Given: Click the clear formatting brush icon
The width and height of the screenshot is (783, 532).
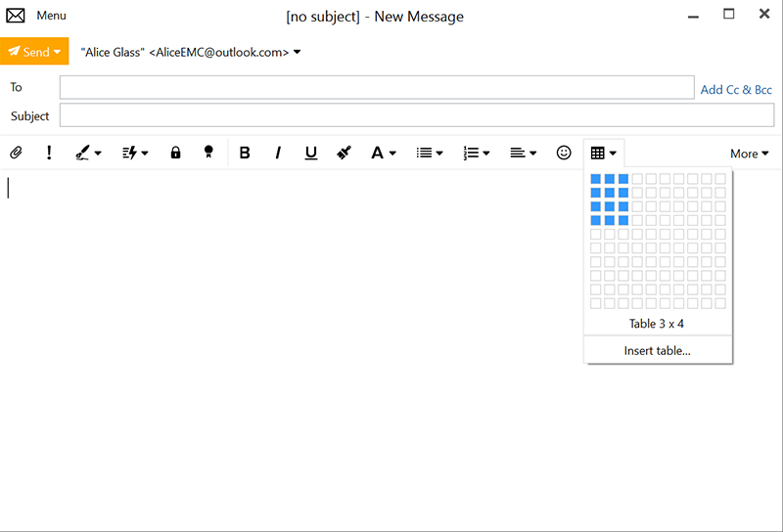Looking at the screenshot, I should click(345, 153).
